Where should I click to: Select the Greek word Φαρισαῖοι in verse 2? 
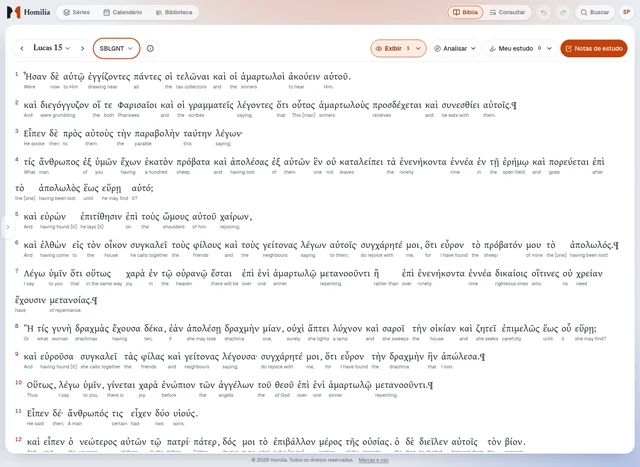[137, 105]
